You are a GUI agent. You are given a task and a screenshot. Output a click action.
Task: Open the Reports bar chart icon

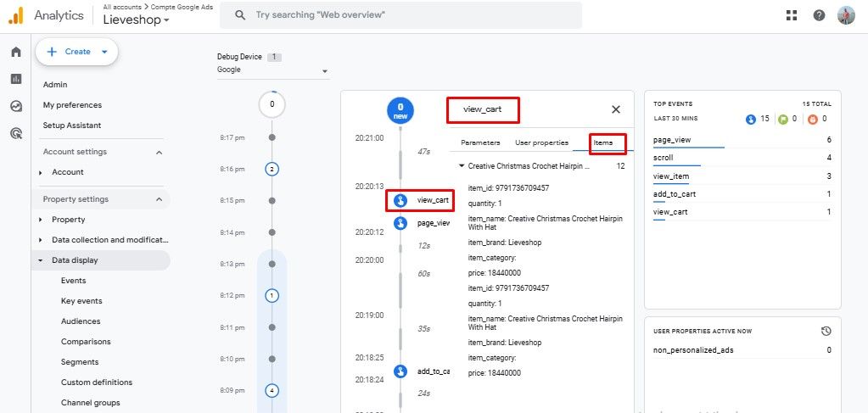click(16, 79)
